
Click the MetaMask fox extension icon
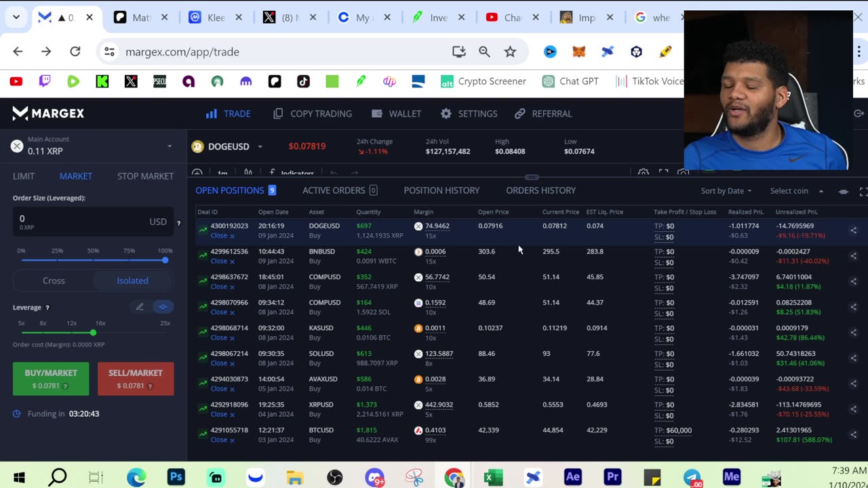point(579,52)
